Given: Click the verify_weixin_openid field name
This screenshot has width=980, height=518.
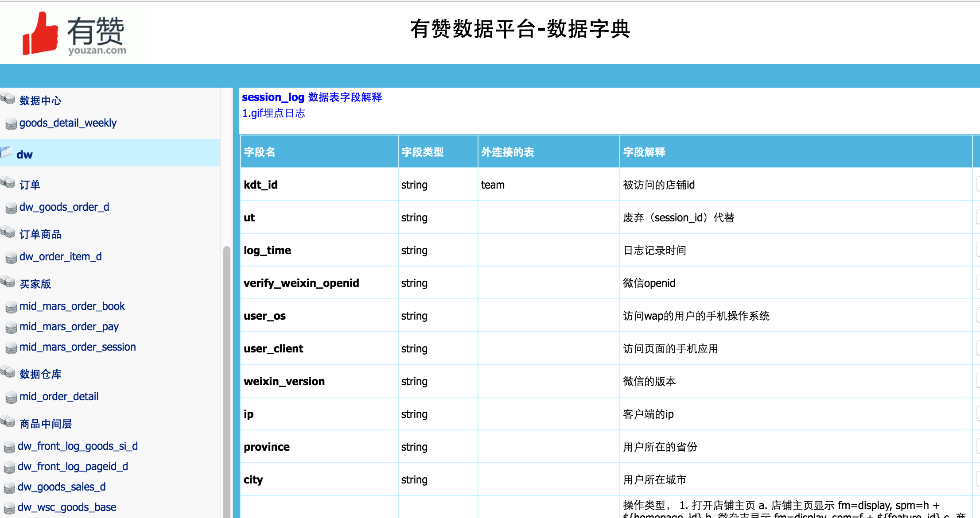Looking at the screenshot, I should [301, 283].
